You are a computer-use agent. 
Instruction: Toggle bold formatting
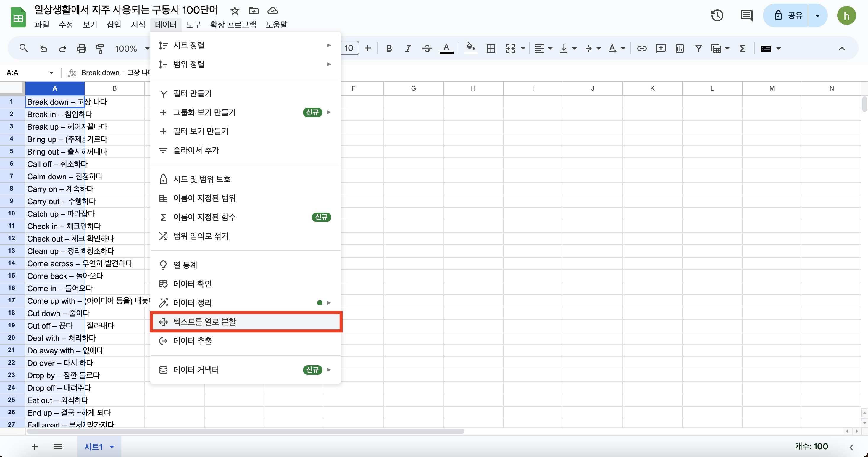(389, 49)
